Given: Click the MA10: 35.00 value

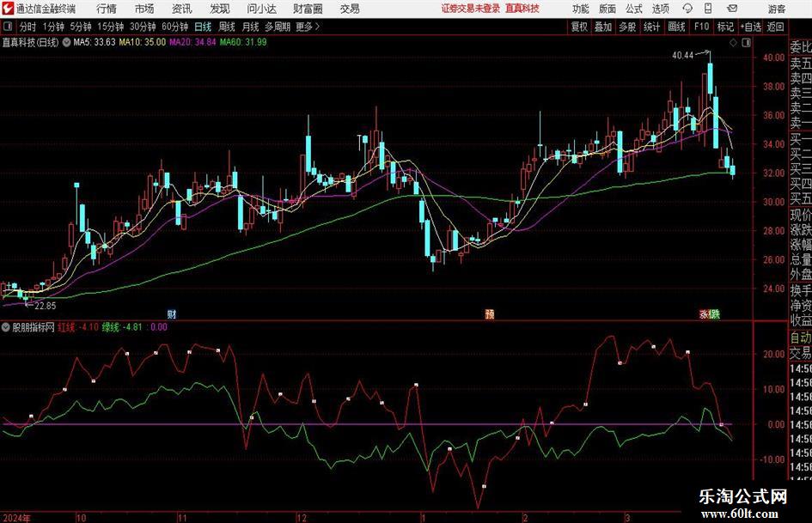Looking at the screenshot, I should 143,42.
